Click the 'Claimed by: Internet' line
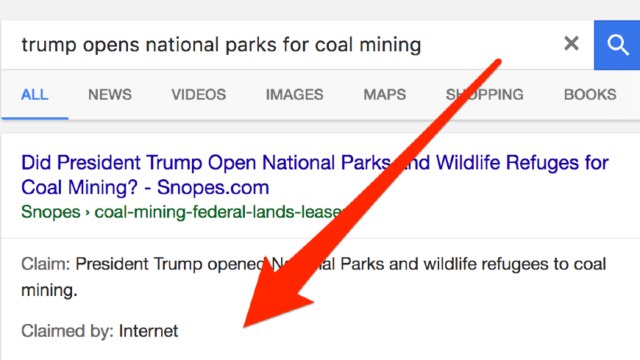Image resolution: width=640 pixels, height=360 pixels. [100, 331]
